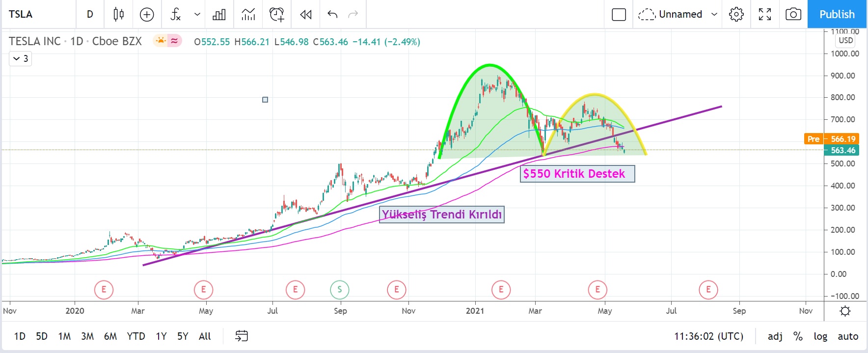Screen dimensions: 868x353
Task: Open the candlestick chart style selector
Action: click(x=118, y=14)
